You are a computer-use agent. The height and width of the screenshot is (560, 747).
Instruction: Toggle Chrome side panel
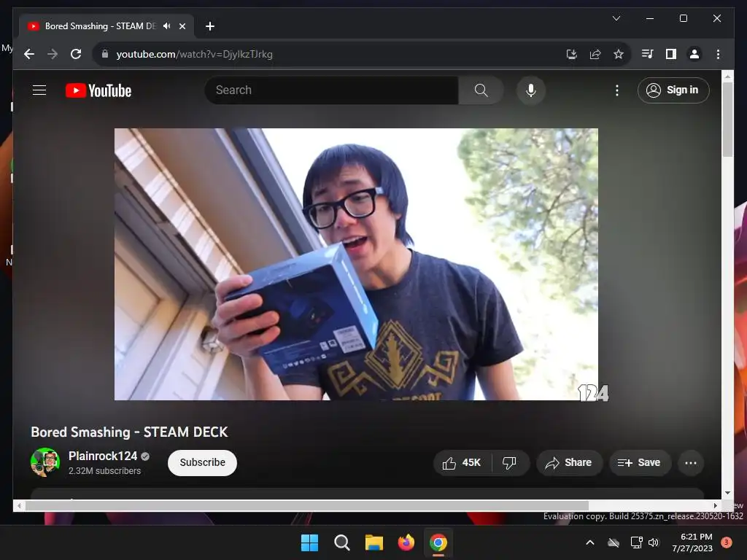(671, 54)
